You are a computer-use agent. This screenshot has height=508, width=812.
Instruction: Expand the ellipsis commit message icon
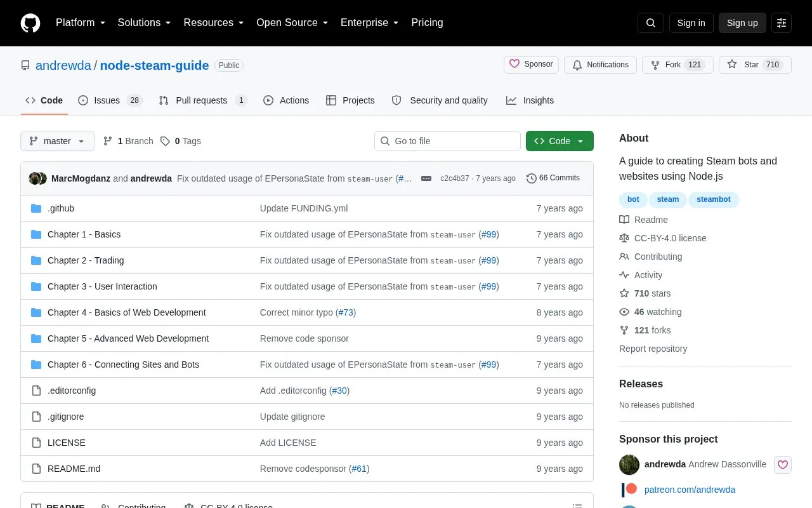(426, 178)
